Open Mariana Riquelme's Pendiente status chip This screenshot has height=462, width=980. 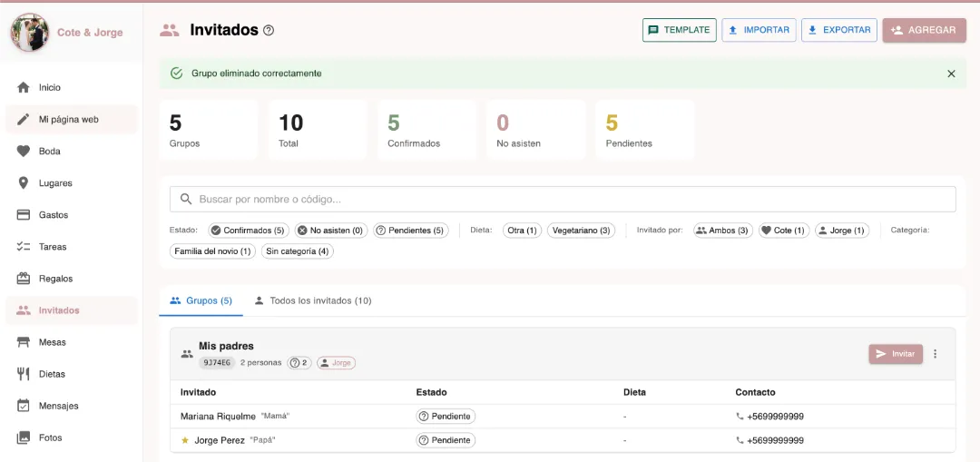(x=446, y=417)
